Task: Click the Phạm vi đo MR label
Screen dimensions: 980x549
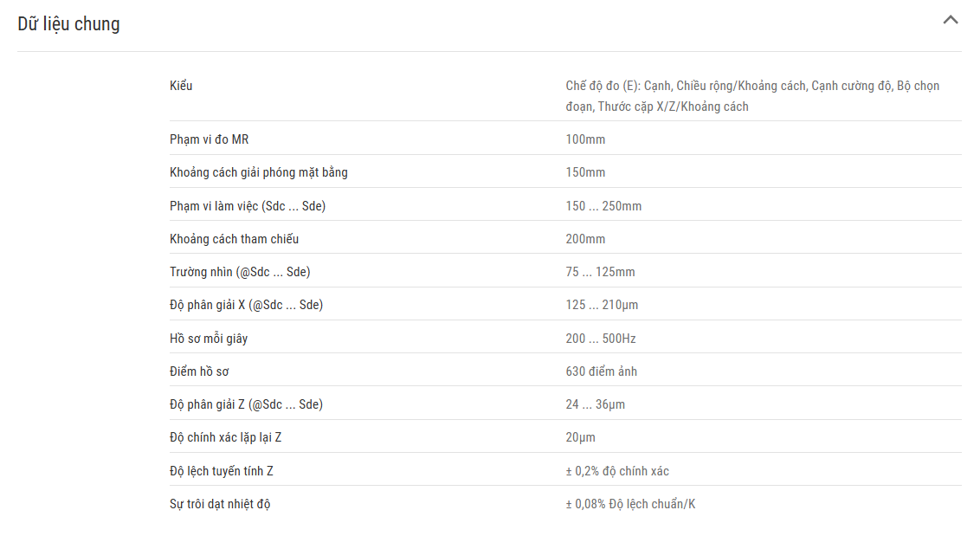Action: [209, 139]
